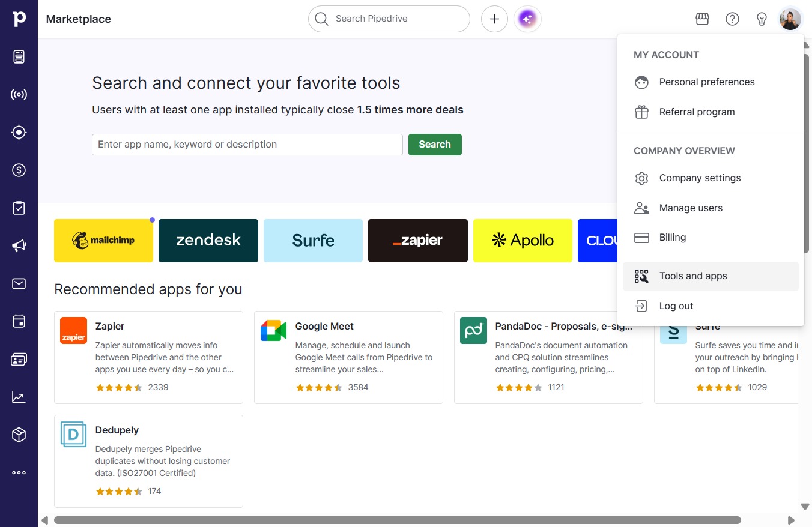The width and height of the screenshot is (812, 527).
Task: Click the Marketplace page title
Action: pyautogui.click(x=79, y=19)
